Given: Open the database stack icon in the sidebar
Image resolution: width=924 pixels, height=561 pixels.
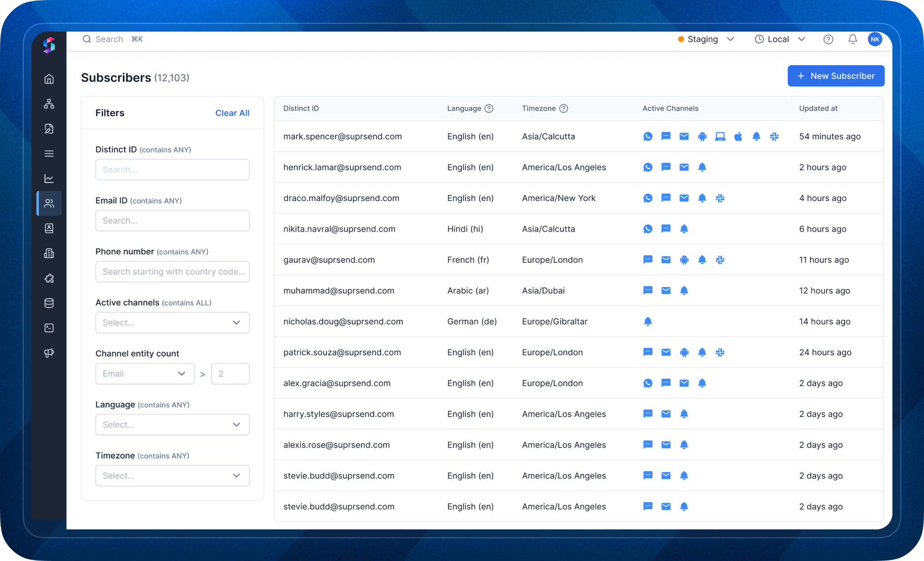Looking at the screenshot, I should [49, 303].
